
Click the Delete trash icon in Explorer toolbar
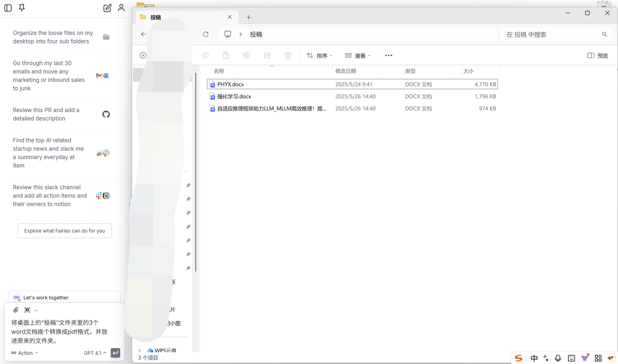pos(288,56)
